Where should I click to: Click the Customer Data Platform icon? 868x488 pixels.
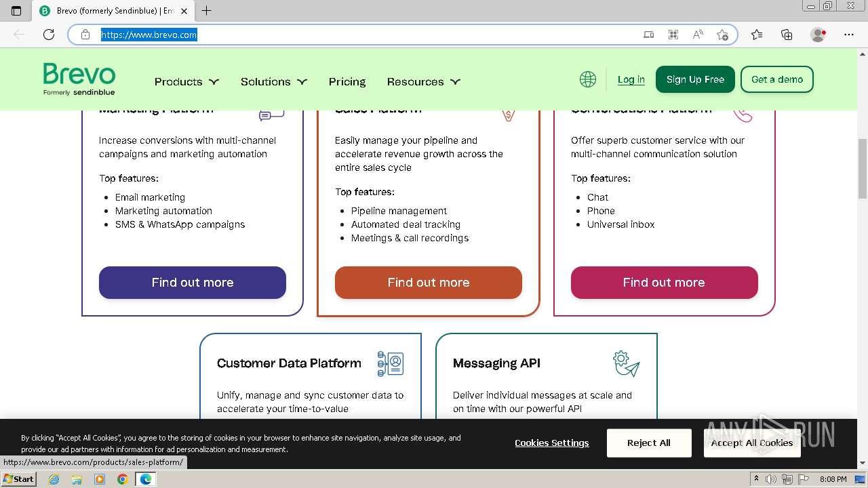[x=391, y=363]
